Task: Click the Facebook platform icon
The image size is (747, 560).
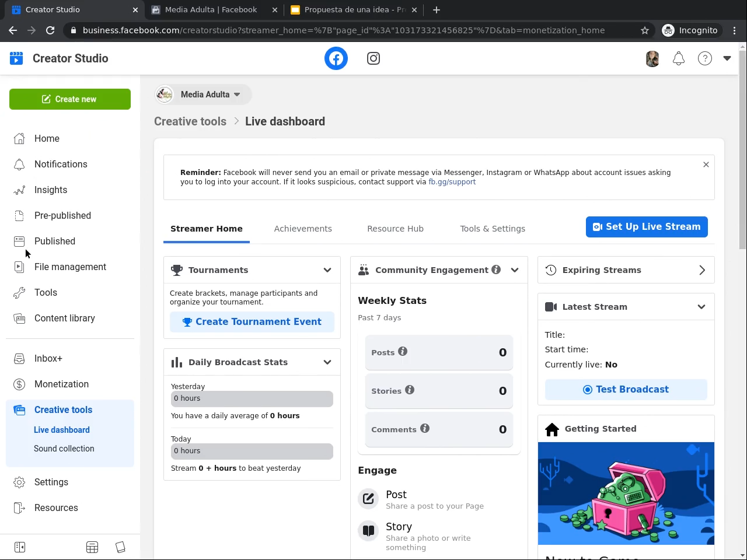Action: point(336,58)
